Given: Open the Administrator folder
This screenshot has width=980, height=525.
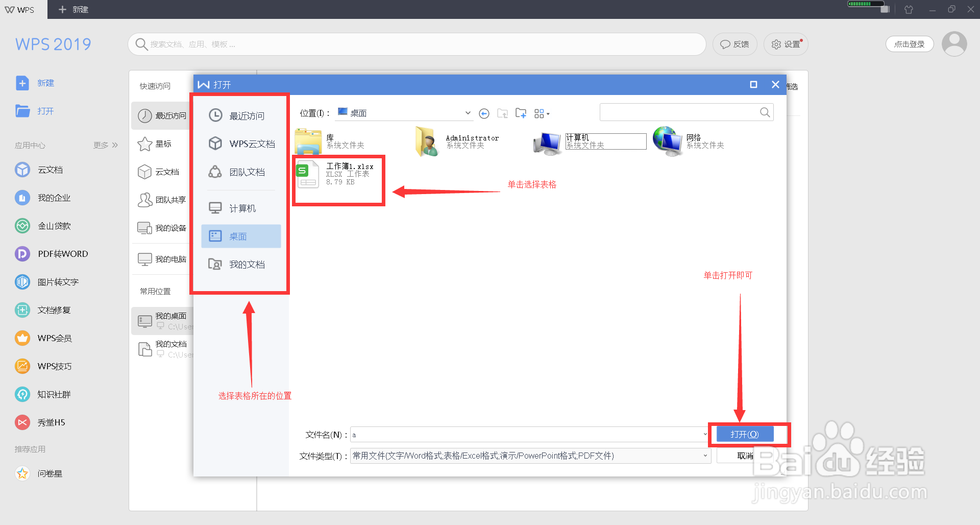Looking at the screenshot, I should pyautogui.click(x=457, y=141).
